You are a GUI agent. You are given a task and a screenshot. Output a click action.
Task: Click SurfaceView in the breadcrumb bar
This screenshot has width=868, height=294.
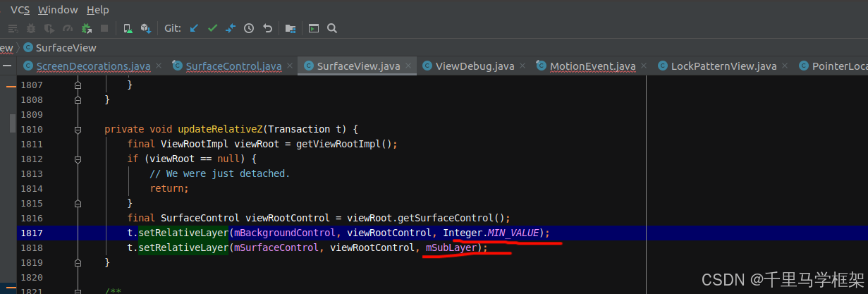tap(66, 47)
